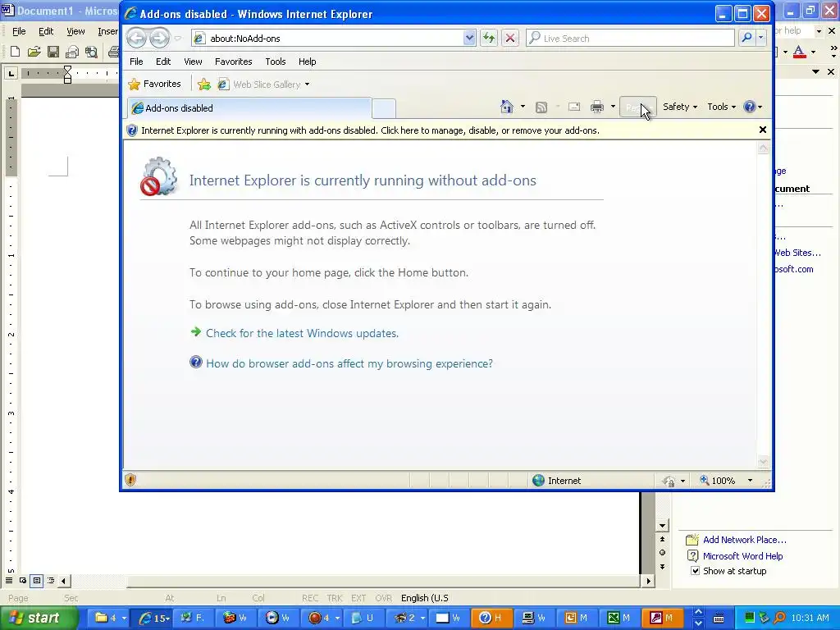The height and width of the screenshot is (630, 840).
Task: Open the Home button dropdown arrow
Action: (x=523, y=107)
